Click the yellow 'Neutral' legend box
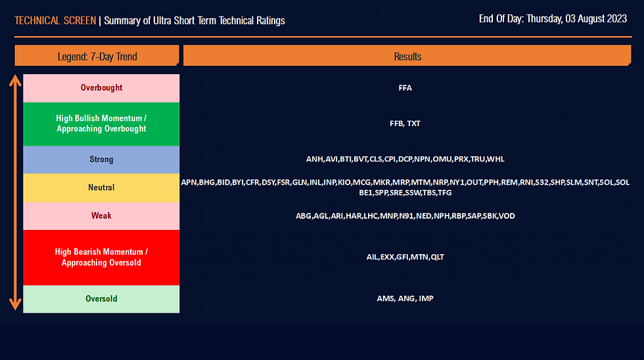The image size is (644, 360). [x=101, y=188]
